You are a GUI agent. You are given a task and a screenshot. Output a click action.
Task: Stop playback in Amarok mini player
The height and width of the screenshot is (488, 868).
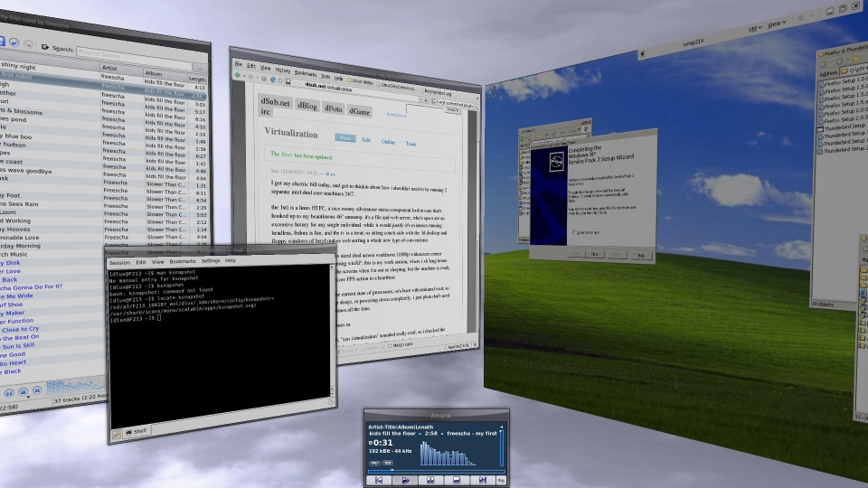pos(456,480)
